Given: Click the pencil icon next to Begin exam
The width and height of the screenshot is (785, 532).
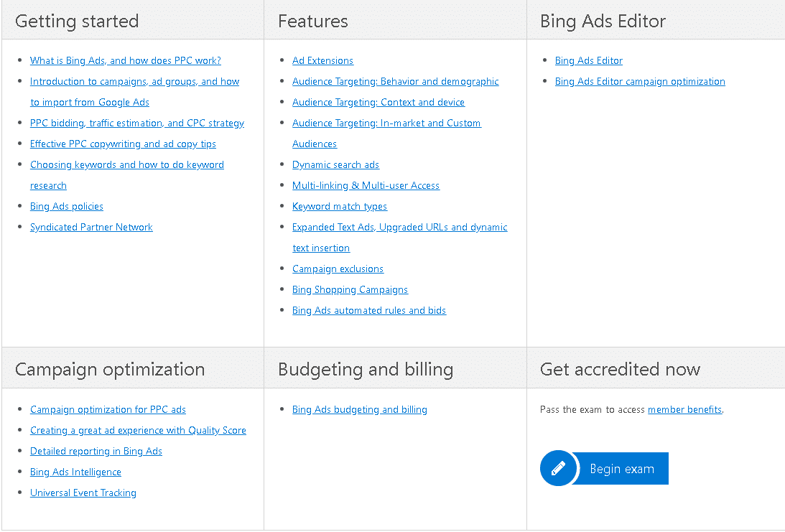Looking at the screenshot, I should tap(558, 468).
